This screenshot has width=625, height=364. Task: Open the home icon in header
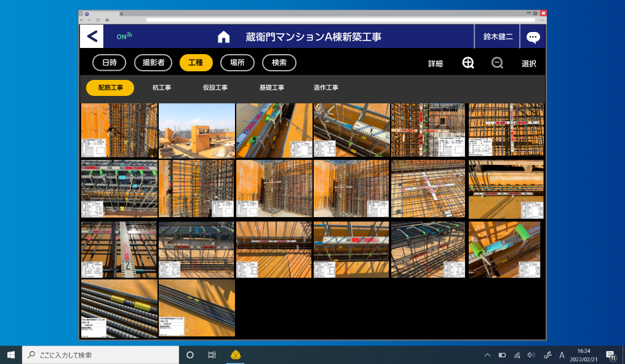click(x=224, y=37)
